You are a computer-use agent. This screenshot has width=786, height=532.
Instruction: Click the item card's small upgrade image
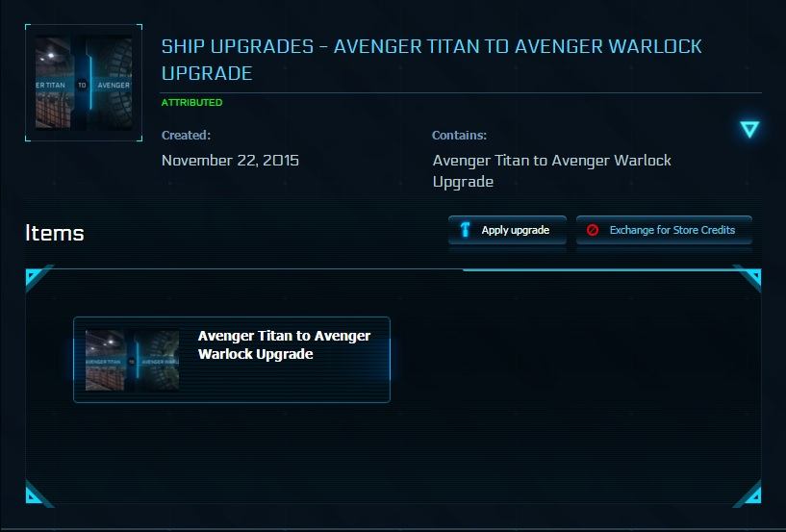coord(132,360)
